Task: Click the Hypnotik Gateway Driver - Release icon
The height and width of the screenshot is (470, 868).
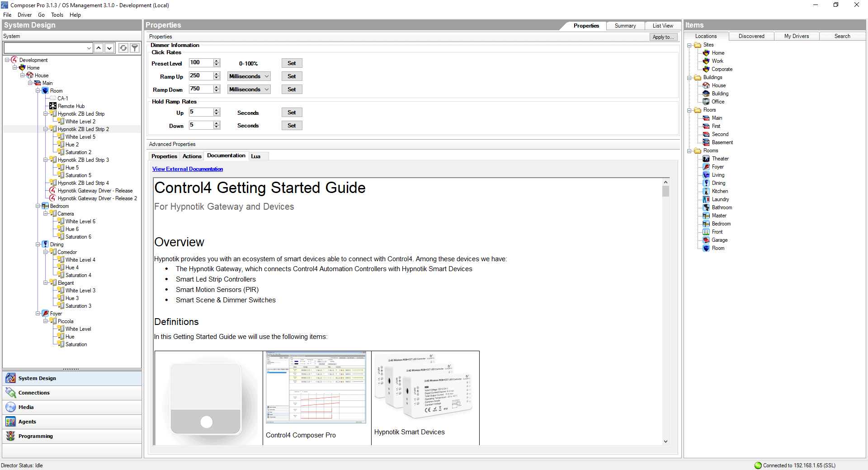Action: click(53, 190)
